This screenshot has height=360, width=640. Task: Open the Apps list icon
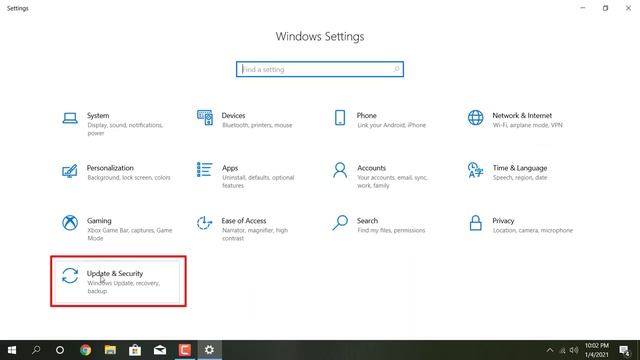(204, 170)
